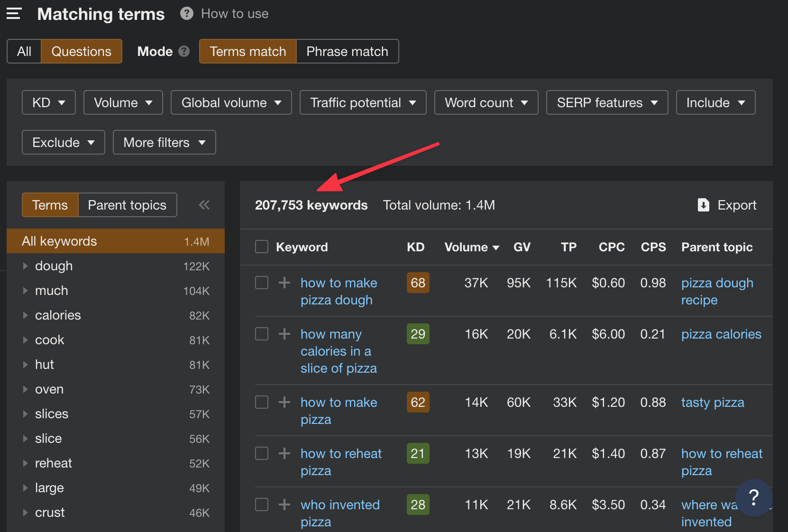Screen dimensions: 788x532
Task: Click the KD badge 29
Action: 418,334
